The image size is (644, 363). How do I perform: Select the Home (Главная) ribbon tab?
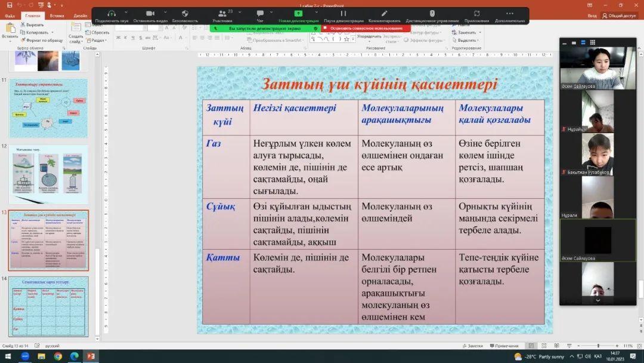(32, 16)
